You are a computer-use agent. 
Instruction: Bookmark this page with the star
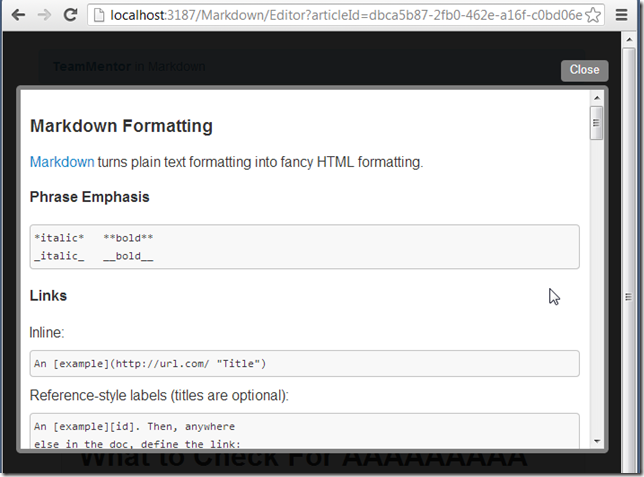click(x=593, y=16)
